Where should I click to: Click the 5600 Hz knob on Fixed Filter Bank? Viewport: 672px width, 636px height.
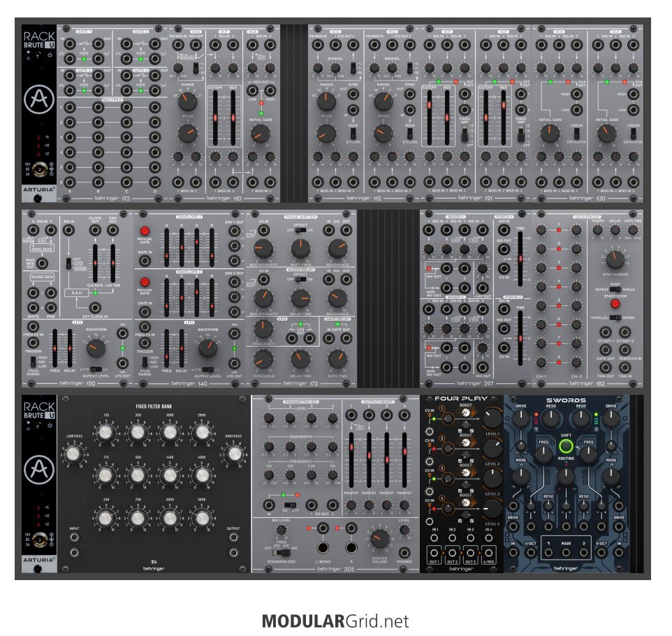pyautogui.click(x=202, y=518)
